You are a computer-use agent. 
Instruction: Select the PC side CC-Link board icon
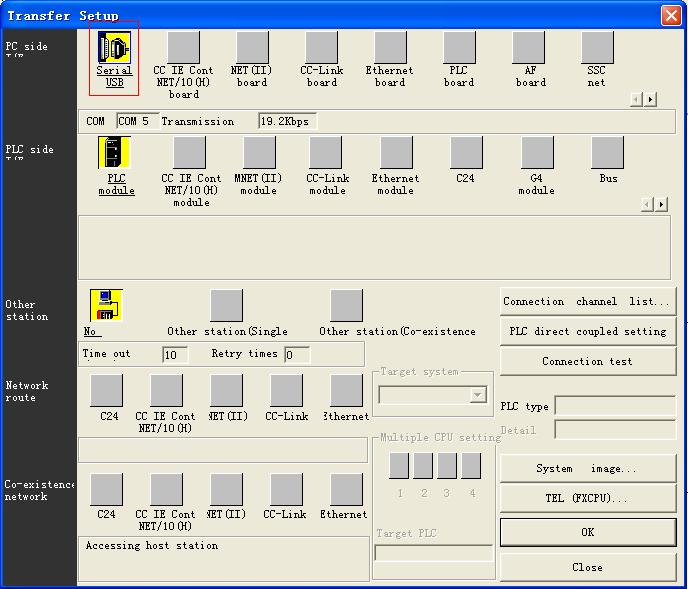(x=321, y=47)
